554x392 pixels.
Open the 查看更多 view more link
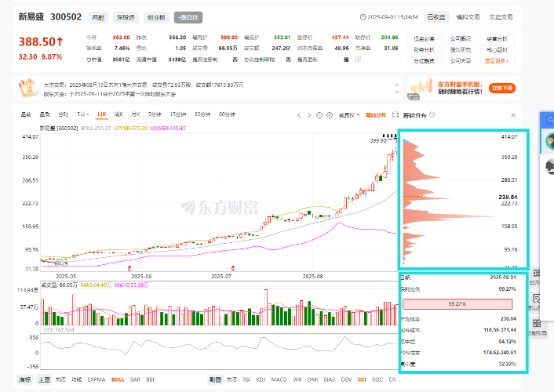point(497,60)
